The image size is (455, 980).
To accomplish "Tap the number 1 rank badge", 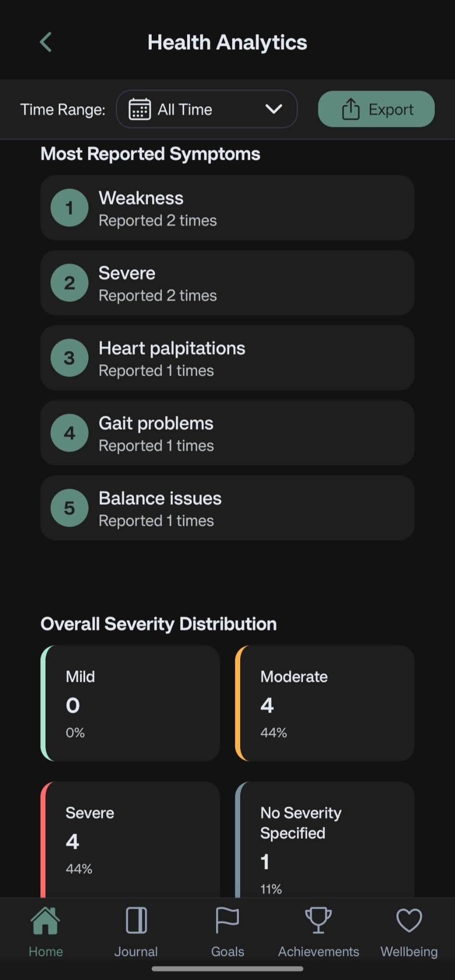I will [69, 208].
